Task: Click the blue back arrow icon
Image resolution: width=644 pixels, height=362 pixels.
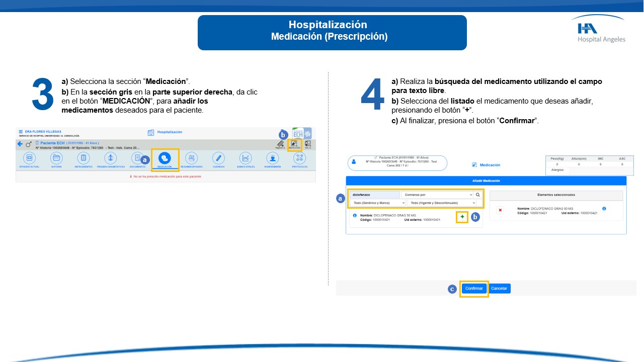Action: coord(20,144)
